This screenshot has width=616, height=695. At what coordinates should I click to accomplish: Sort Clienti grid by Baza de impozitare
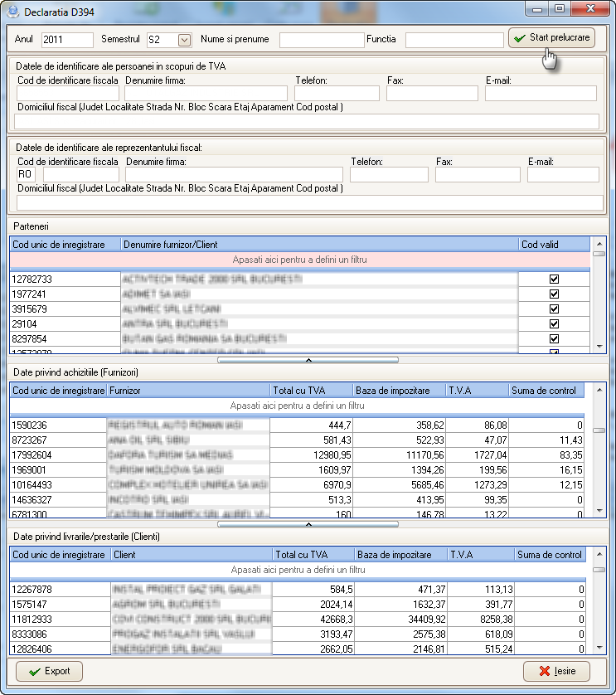398,555
